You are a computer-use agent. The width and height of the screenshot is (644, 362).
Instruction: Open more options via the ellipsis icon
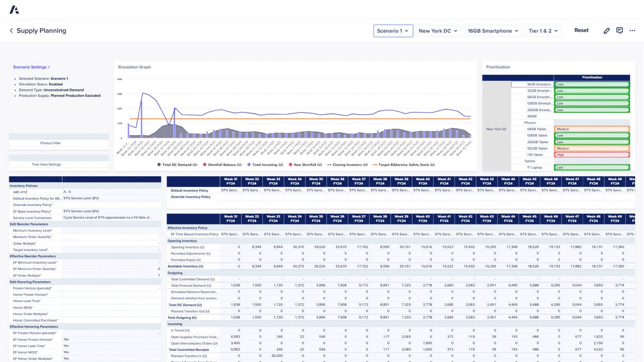point(632,30)
